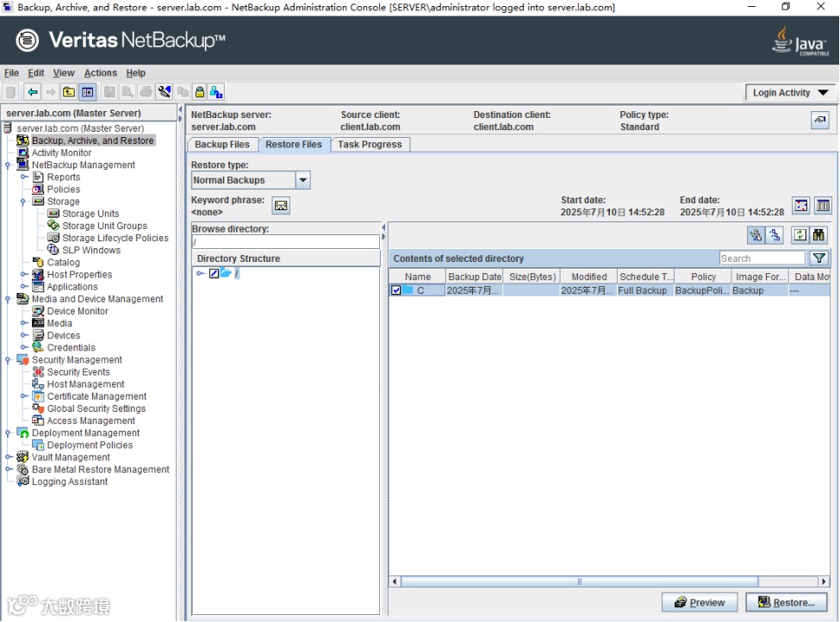Click the Preview button

point(699,602)
